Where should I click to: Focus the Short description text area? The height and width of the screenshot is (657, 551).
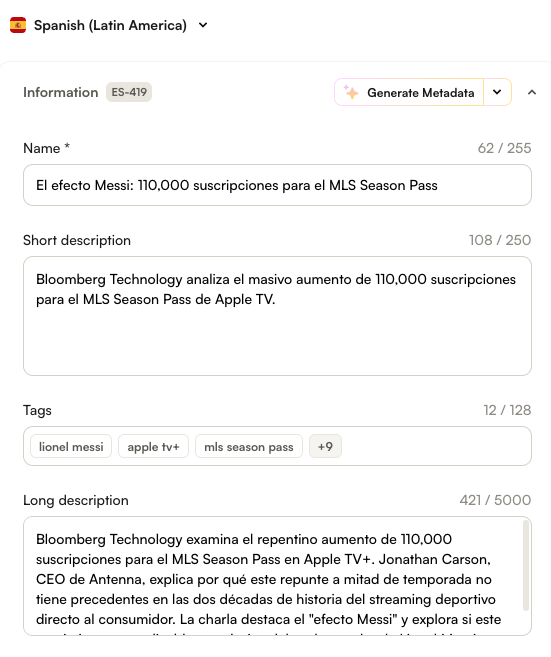coord(277,316)
